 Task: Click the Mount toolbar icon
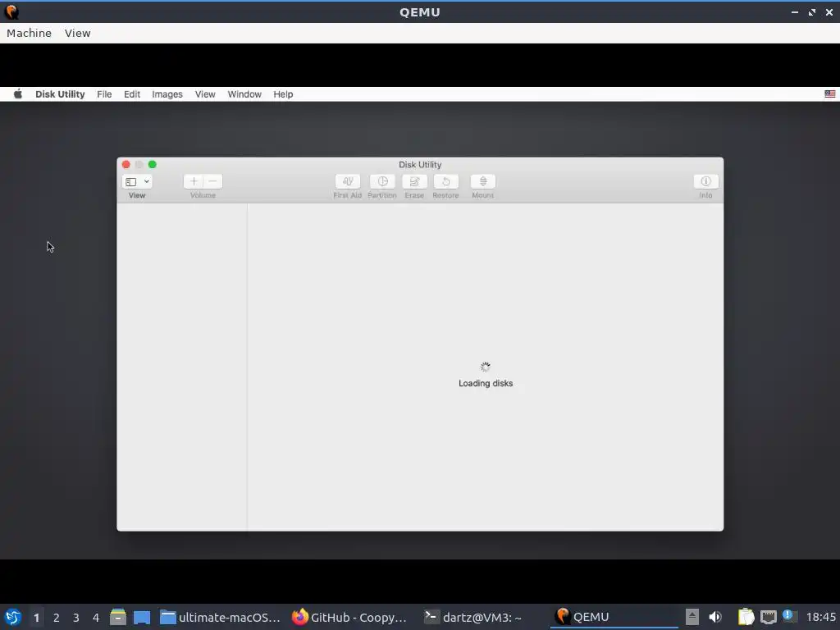[483, 181]
